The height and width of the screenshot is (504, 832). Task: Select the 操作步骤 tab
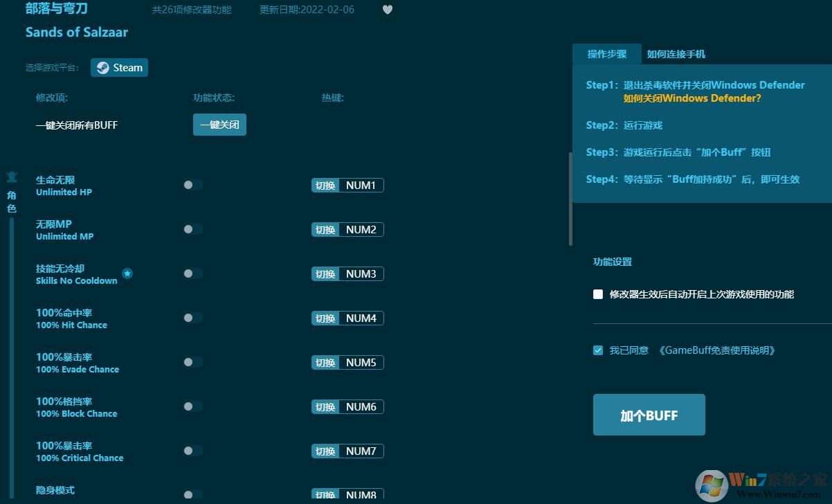click(x=607, y=53)
